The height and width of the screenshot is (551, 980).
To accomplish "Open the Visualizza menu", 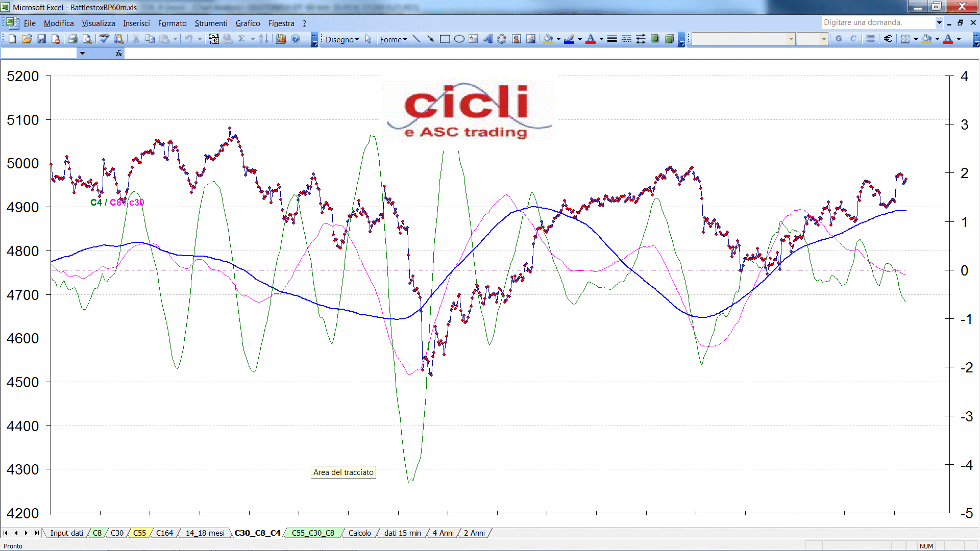I will (x=99, y=23).
